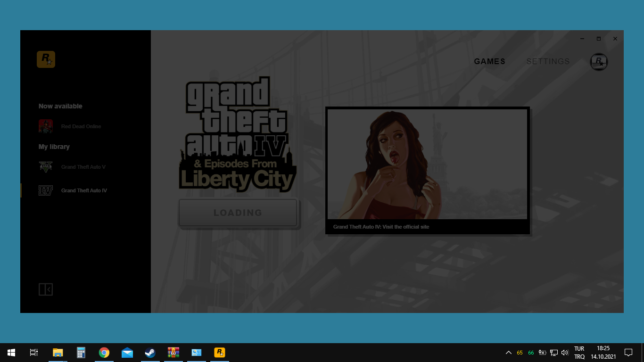Click the LOADING button
The image size is (644, 362).
pyautogui.click(x=238, y=213)
